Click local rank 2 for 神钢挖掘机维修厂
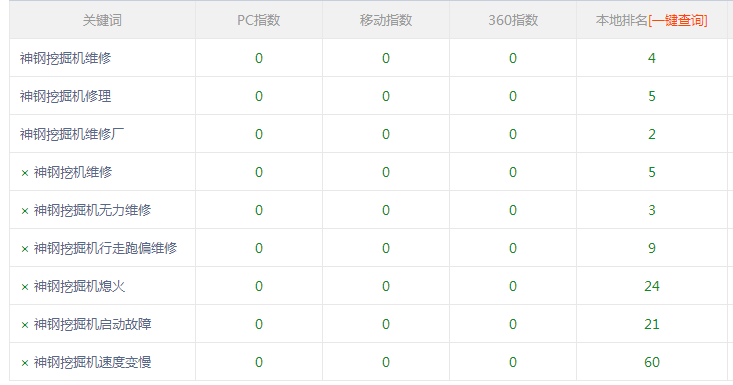The width and height of the screenshot is (733, 385). click(x=652, y=134)
